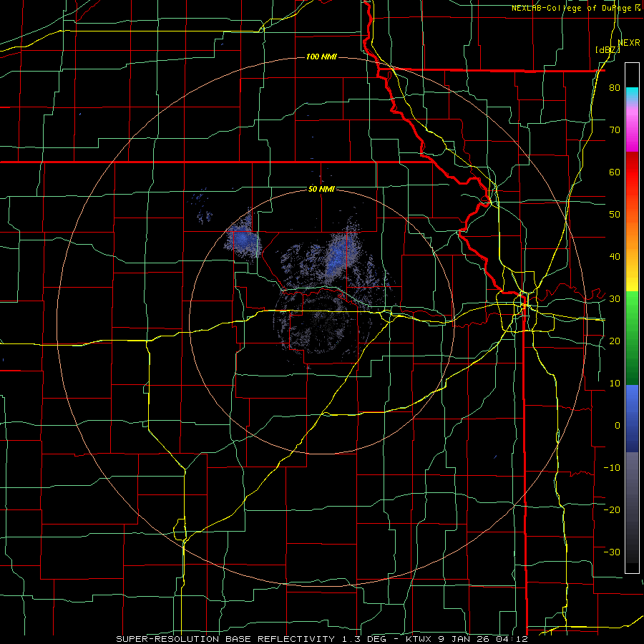Click the 70 dBZ scale value

click(x=615, y=130)
